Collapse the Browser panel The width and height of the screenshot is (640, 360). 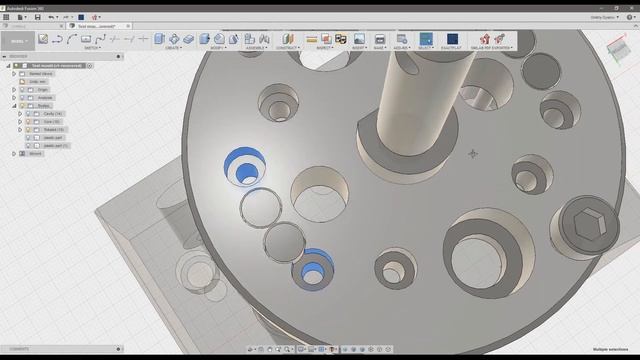(x=4, y=56)
